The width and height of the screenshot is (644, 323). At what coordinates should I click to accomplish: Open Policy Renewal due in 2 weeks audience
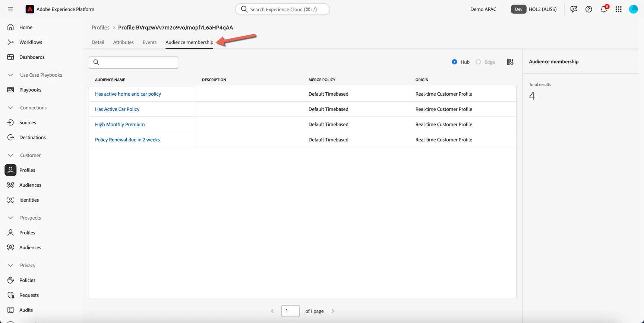[127, 140]
